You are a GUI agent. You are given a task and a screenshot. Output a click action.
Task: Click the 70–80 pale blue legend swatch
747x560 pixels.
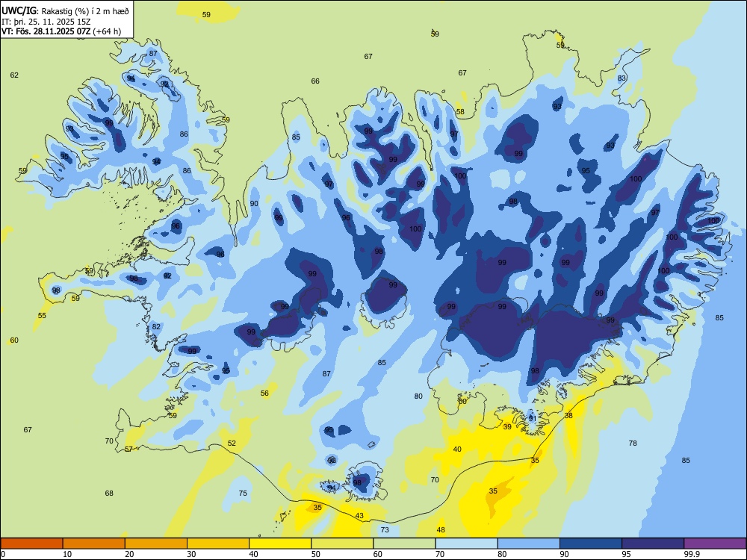pyautogui.click(x=466, y=544)
